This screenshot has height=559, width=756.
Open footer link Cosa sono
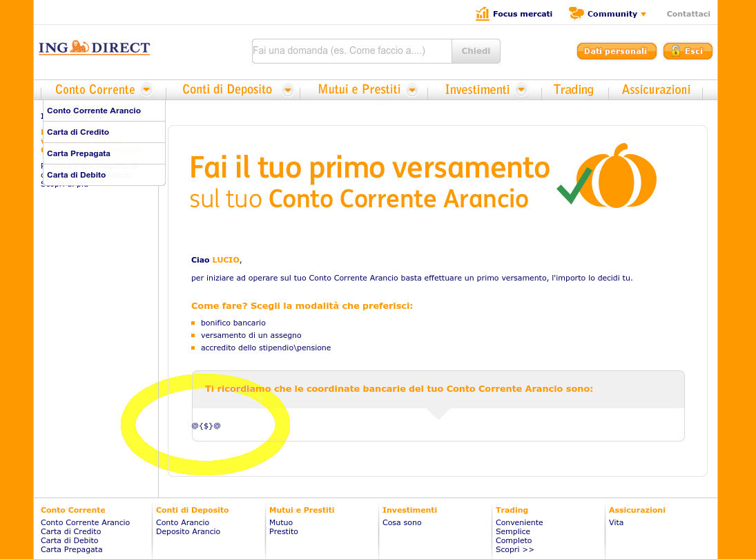click(402, 523)
